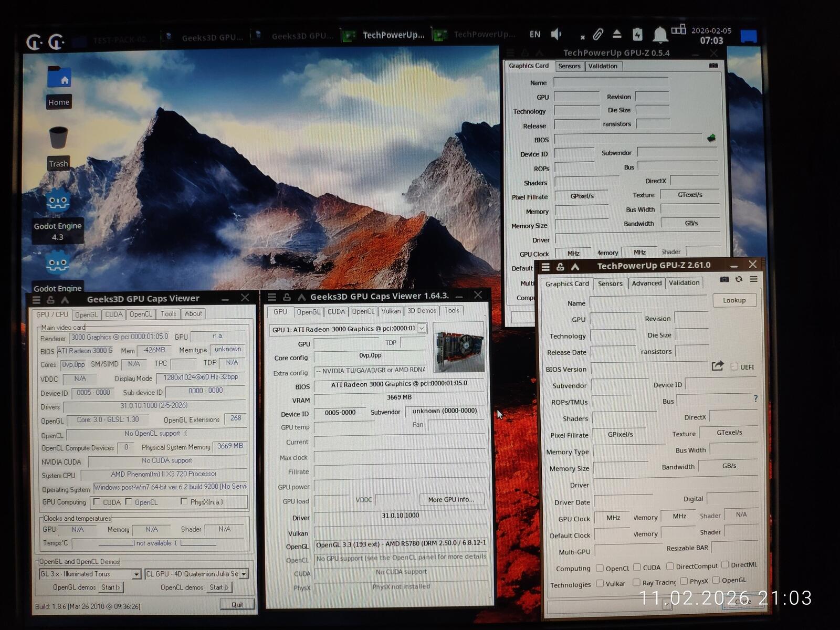Click the blue show desktop icon in the panel
840x630 pixels.
(x=749, y=36)
